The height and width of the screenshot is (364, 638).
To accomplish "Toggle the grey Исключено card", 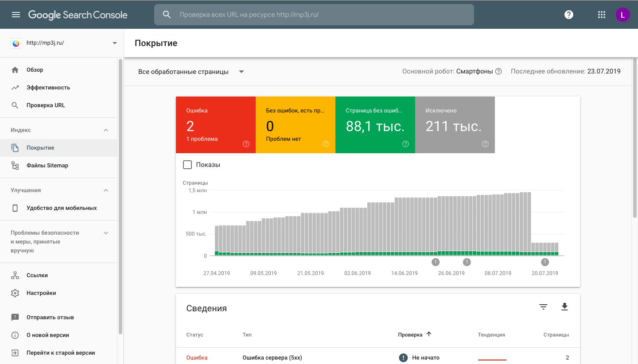I will pyautogui.click(x=455, y=125).
